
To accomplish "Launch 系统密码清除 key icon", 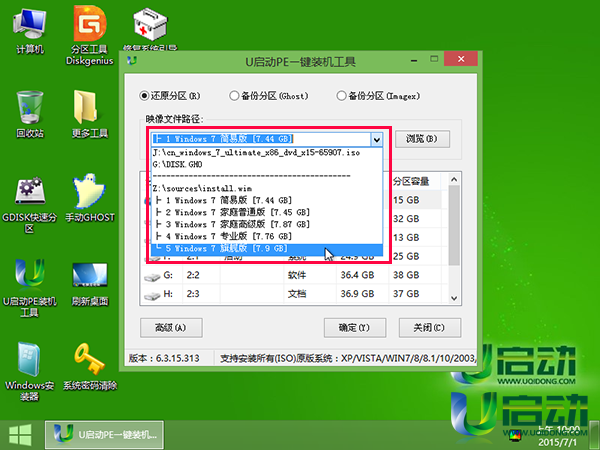I will (90, 367).
